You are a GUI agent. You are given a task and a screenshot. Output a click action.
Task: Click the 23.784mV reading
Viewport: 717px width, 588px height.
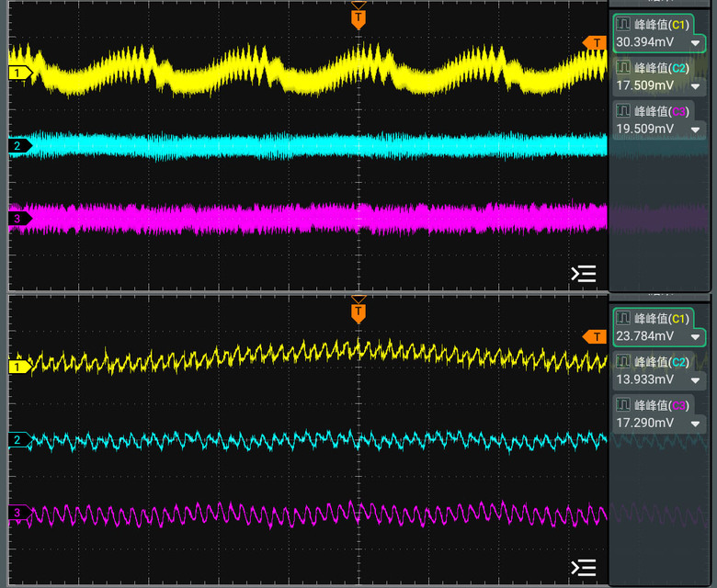pos(644,336)
